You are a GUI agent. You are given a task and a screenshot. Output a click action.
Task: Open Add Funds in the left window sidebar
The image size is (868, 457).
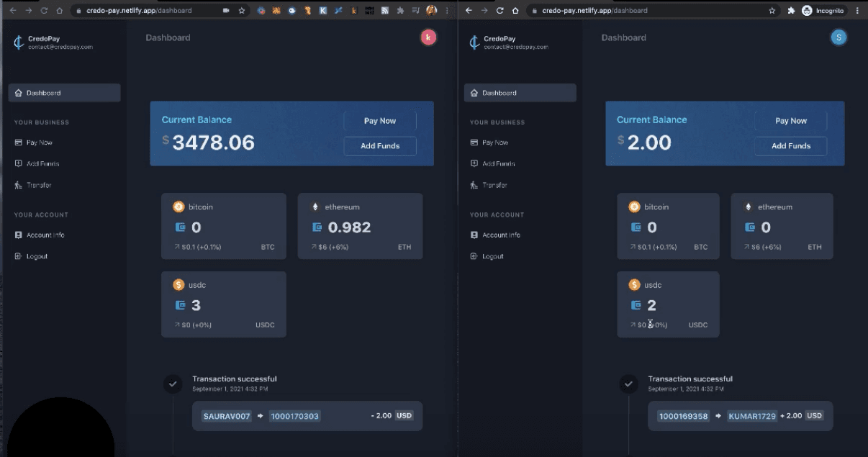coord(37,163)
